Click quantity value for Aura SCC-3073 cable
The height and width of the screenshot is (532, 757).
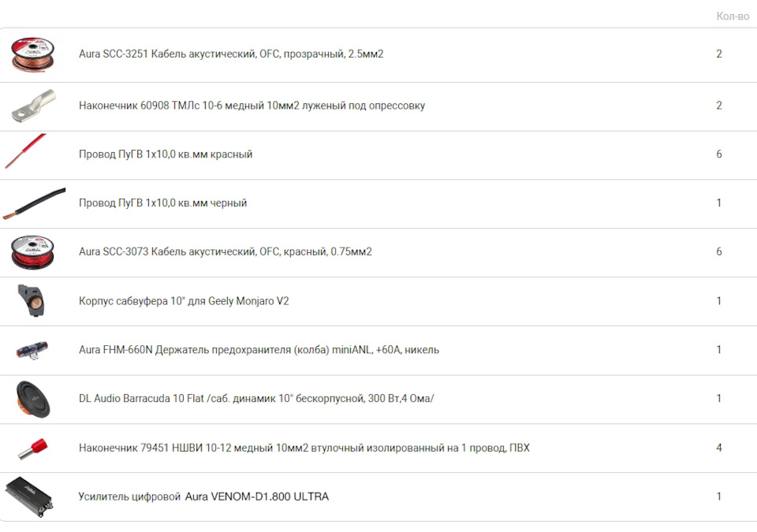coord(719,252)
